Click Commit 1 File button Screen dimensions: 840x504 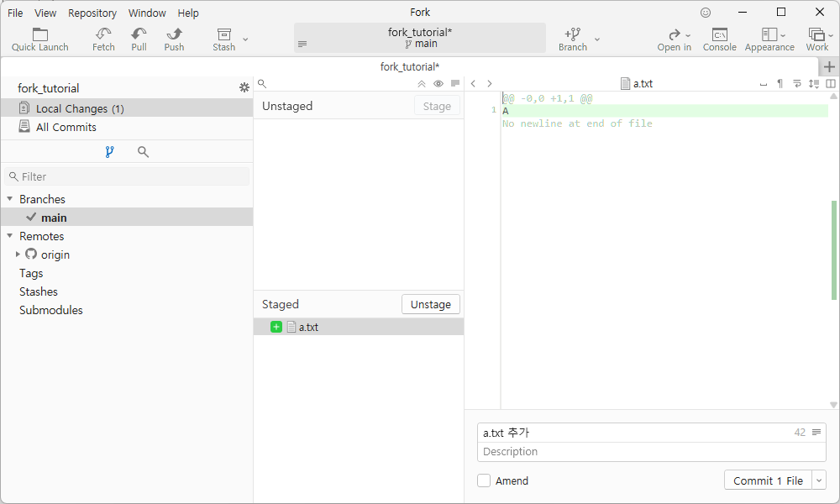coord(768,480)
